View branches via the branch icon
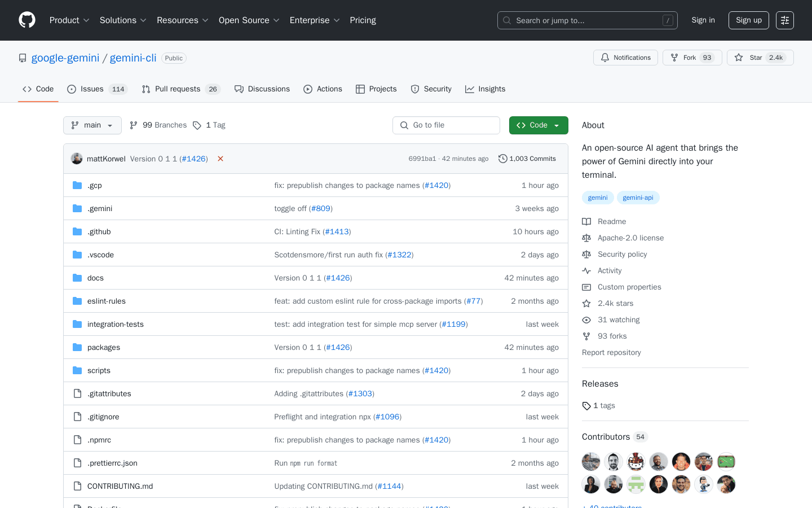Screen dimensions: 812x508 point(133,125)
